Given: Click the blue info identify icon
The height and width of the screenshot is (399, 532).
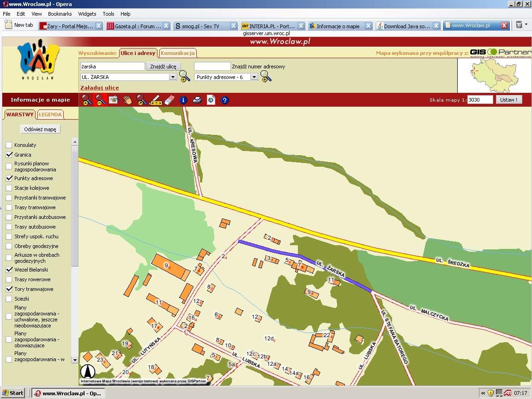Looking at the screenshot, I should point(183,100).
